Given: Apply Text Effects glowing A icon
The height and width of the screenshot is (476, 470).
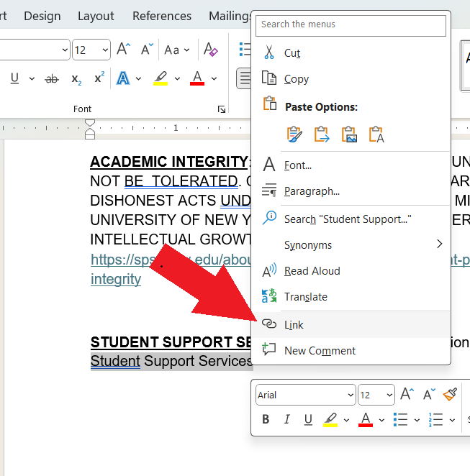Looking at the screenshot, I should [x=123, y=78].
